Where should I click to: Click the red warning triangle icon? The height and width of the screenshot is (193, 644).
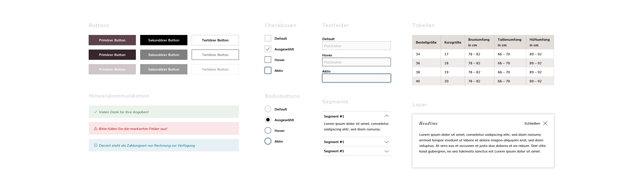(96, 129)
